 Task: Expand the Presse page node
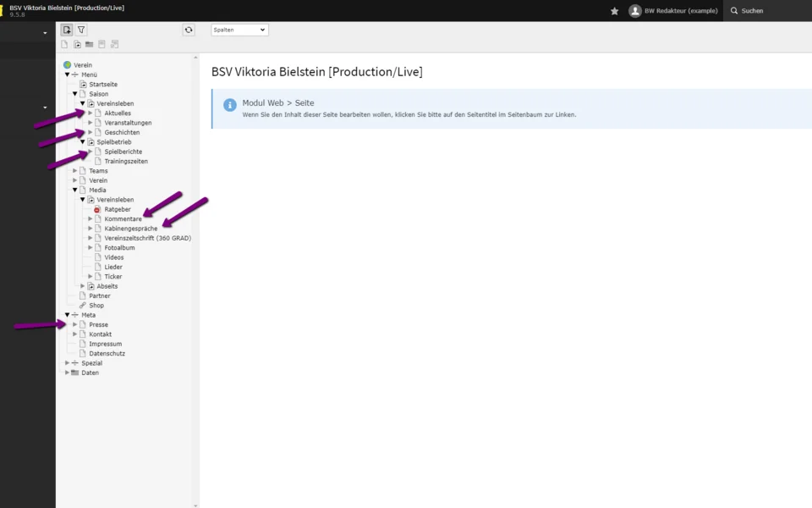[74, 325]
